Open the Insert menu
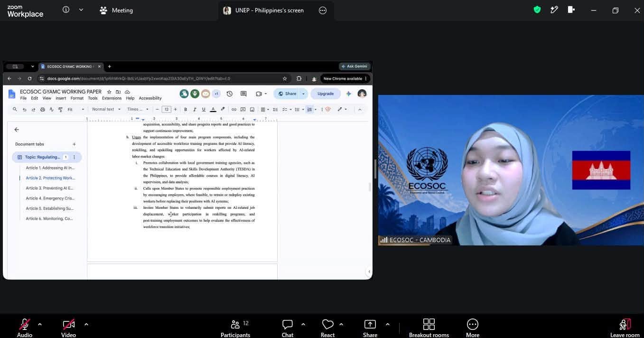 [61, 98]
